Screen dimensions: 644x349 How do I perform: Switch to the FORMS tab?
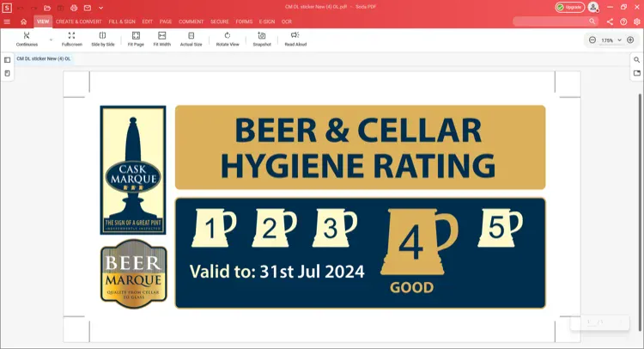pyautogui.click(x=244, y=21)
